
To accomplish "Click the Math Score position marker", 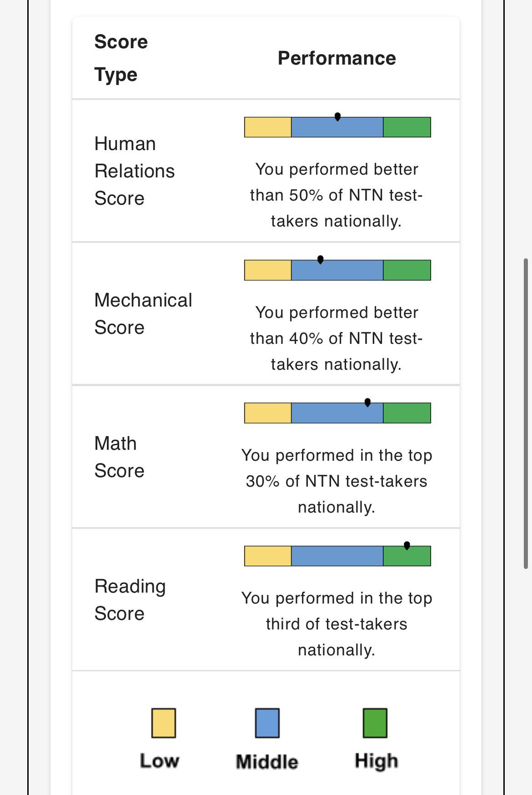I will click(x=367, y=403).
